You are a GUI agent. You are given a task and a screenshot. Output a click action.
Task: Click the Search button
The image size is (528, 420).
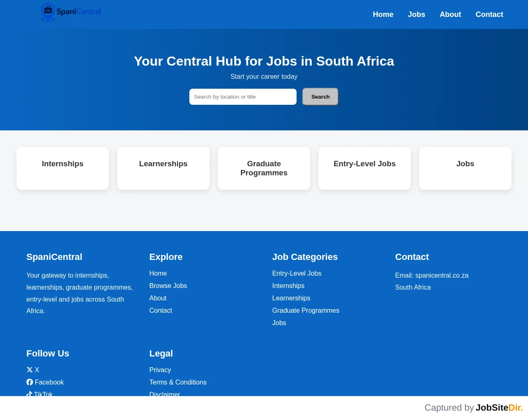pyautogui.click(x=321, y=97)
